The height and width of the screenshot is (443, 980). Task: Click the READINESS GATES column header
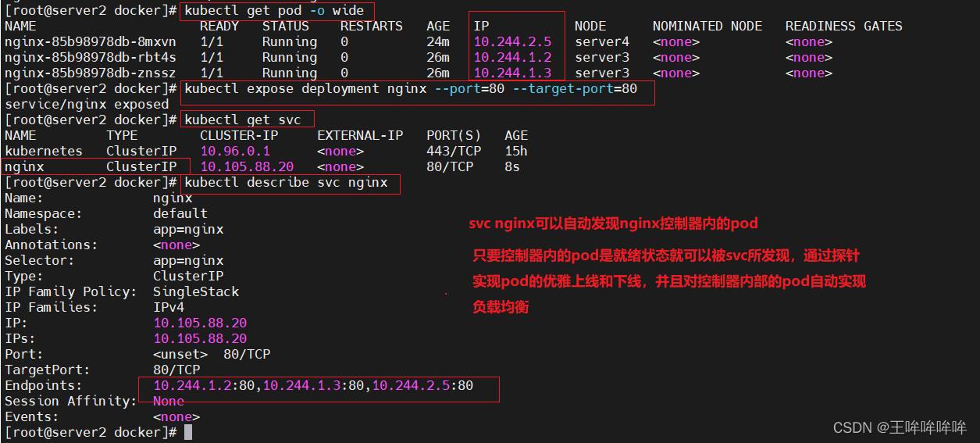pyautogui.click(x=844, y=26)
